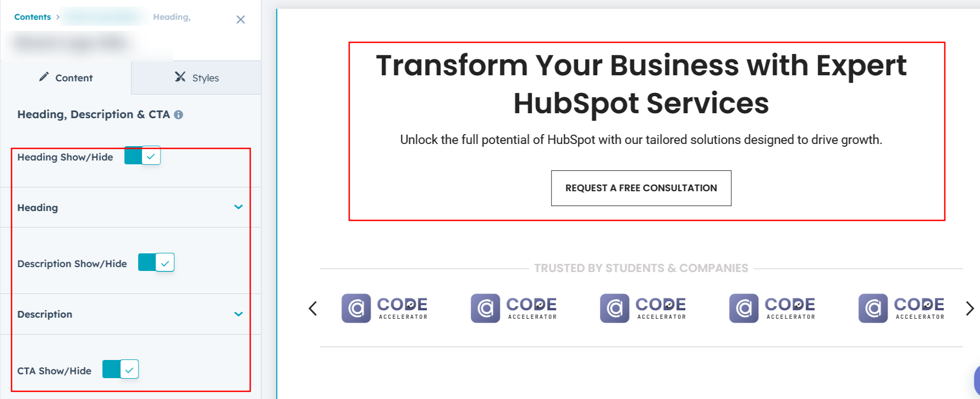Switch to the Content tab
This screenshot has height=399, width=980.
[66, 78]
